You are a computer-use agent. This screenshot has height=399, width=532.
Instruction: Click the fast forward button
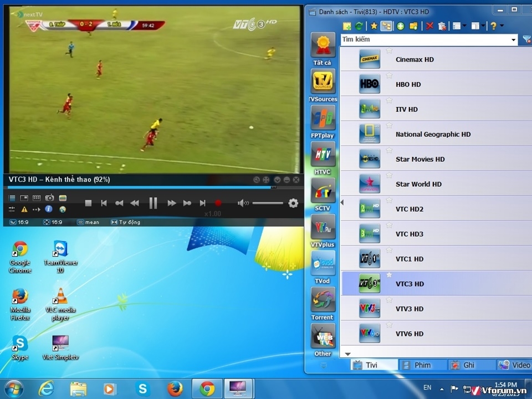(172, 203)
